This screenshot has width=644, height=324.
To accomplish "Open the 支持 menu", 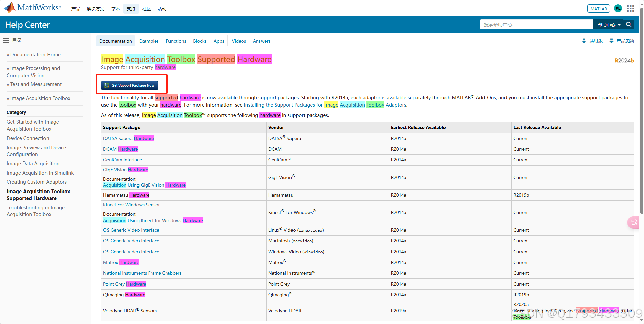I will (131, 9).
